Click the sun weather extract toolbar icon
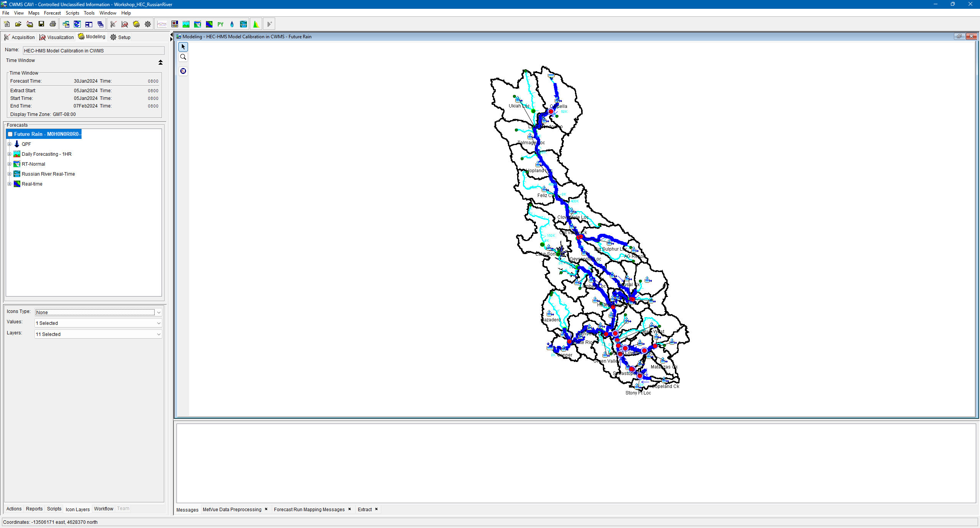Screen dimensions: 980x528 click(x=136, y=24)
